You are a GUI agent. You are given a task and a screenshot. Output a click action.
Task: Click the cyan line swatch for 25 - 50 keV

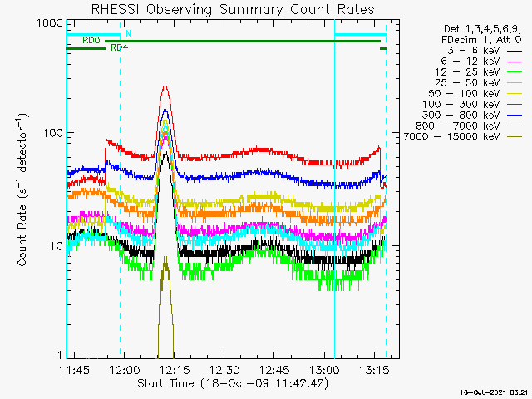point(515,83)
